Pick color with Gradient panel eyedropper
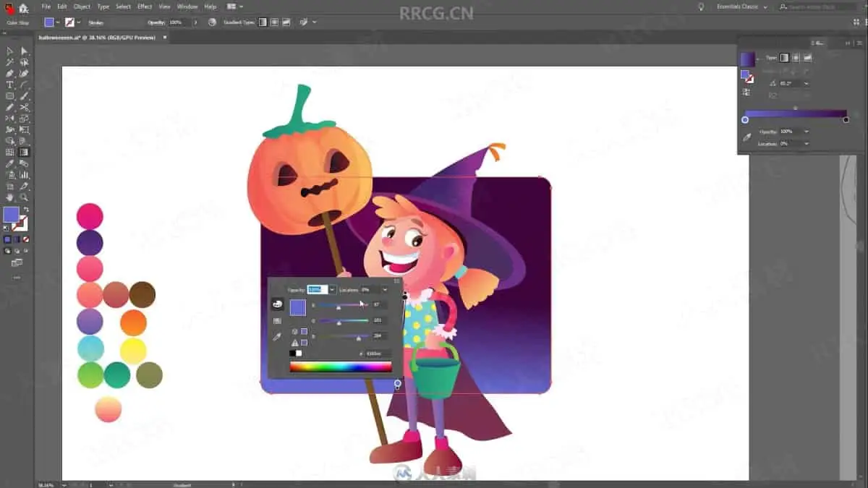Image resolution: width=868 pixels, height=488 pixels. [x=747, y=136]
